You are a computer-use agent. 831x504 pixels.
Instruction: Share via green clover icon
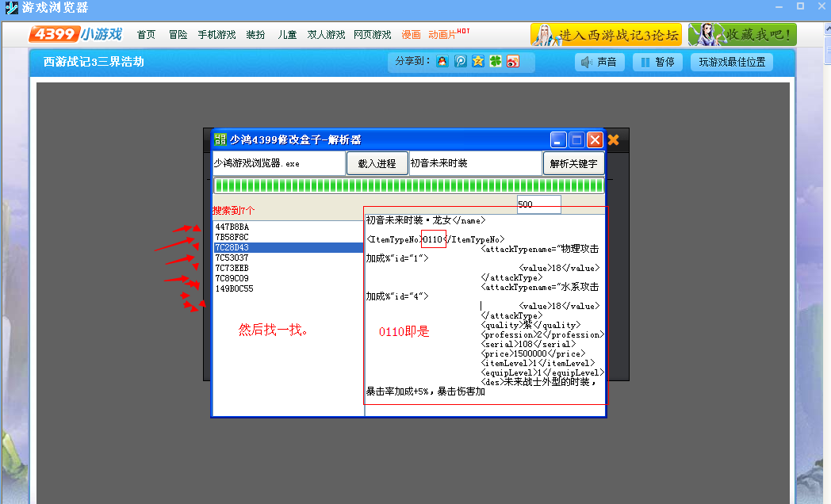(496, 61)
